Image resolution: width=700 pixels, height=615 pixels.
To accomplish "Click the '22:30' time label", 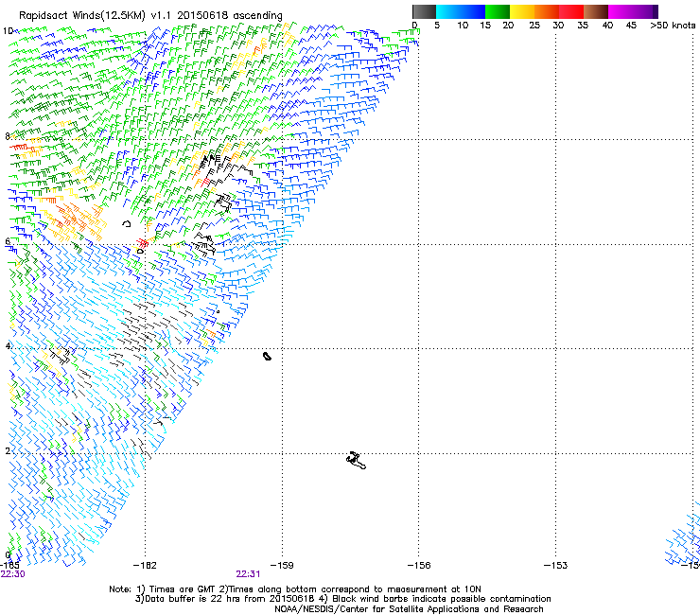I will pyautogui.click(x=13, y=574).
